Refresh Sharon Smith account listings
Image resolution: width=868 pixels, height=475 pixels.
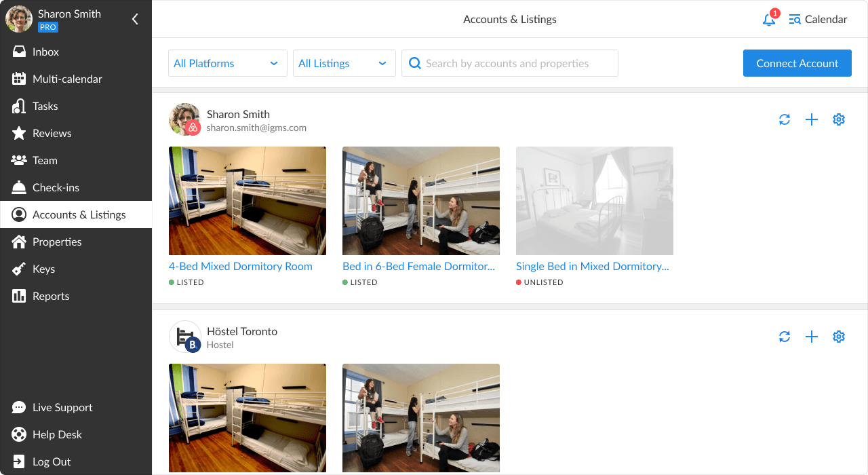tap(785, 120)
